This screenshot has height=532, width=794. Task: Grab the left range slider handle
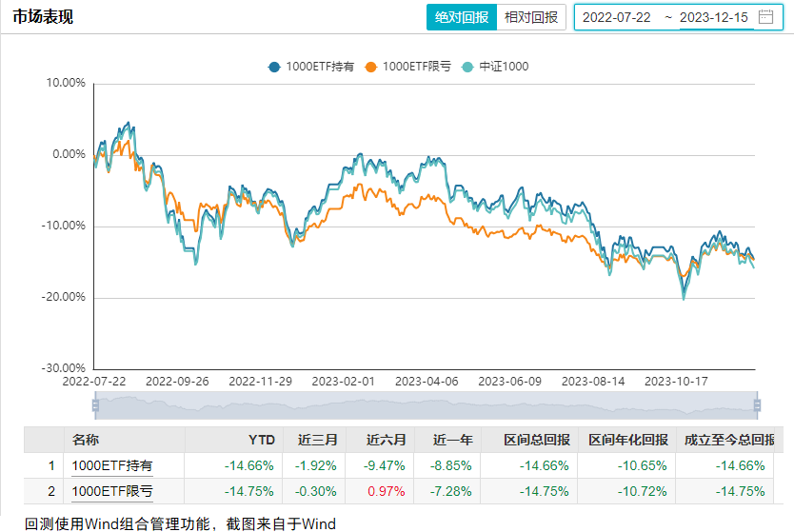tap(95, 405)
